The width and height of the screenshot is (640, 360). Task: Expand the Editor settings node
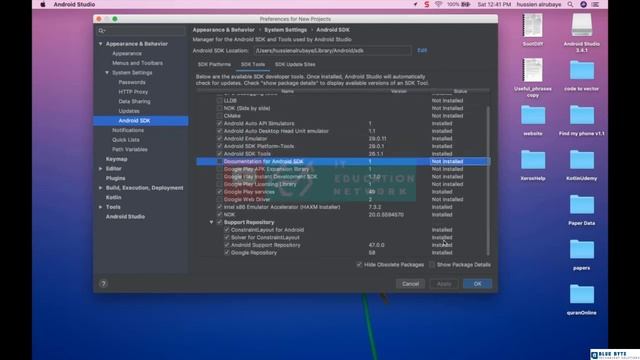[100, 169]
